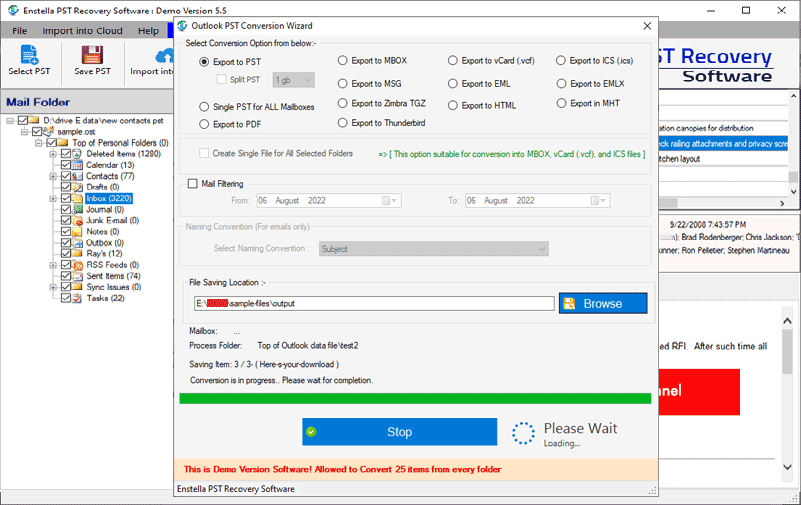Select Export to Thunderbird option
Image resolution: width=801 pixels, height=505 pixels.
click(x=342, y=123)
